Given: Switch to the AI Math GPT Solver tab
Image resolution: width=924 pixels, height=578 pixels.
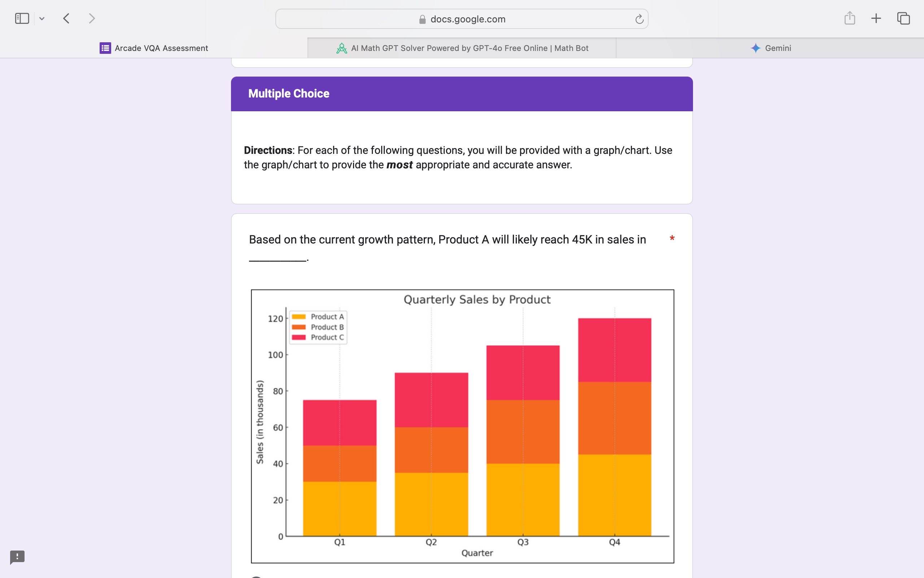Looking at the screenshot, I should (x=462, y=48).
